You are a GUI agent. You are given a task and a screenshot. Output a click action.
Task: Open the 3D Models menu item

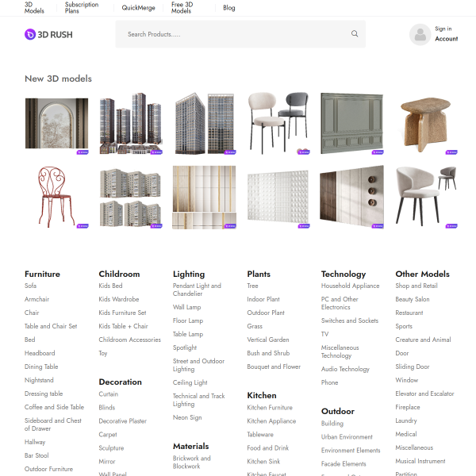pos(34,8)
